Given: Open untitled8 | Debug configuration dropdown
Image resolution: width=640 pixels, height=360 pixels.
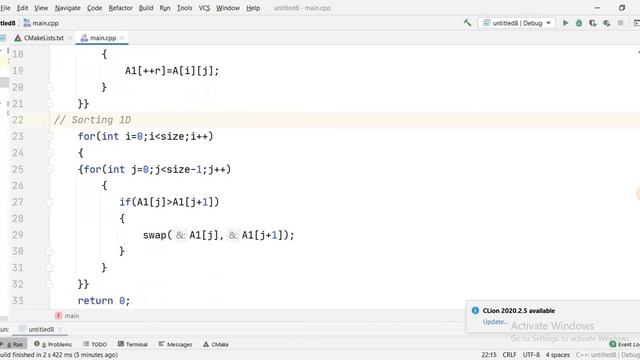Looking at the screenshot, I should coord(517,23).
